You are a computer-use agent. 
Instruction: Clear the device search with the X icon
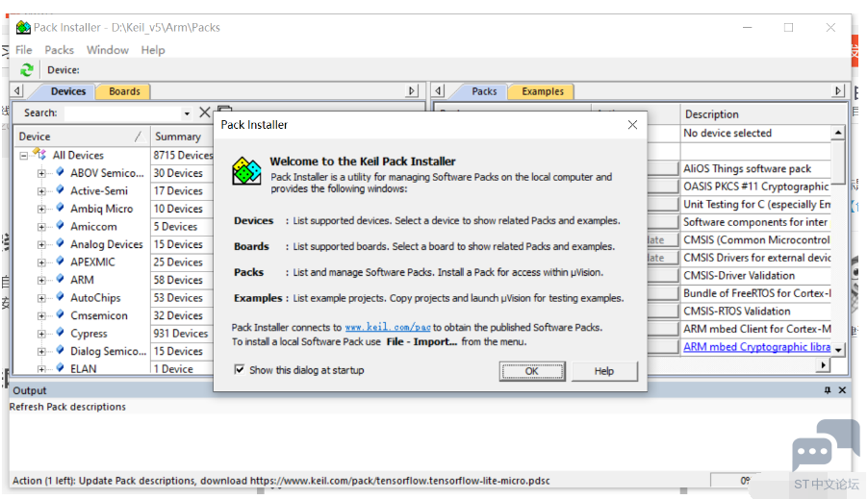pyautogui.click(x=205, y=112)
